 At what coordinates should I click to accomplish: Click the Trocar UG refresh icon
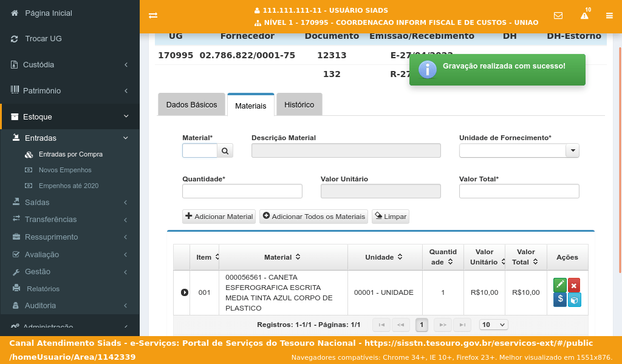click(15, 39)
